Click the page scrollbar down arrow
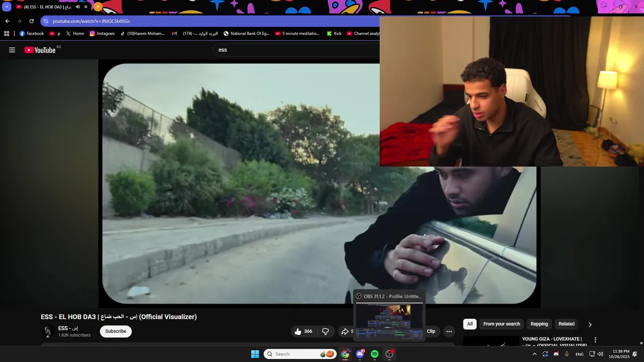The height and width of the screenshot is (362, 644). (x=640, y=342)
